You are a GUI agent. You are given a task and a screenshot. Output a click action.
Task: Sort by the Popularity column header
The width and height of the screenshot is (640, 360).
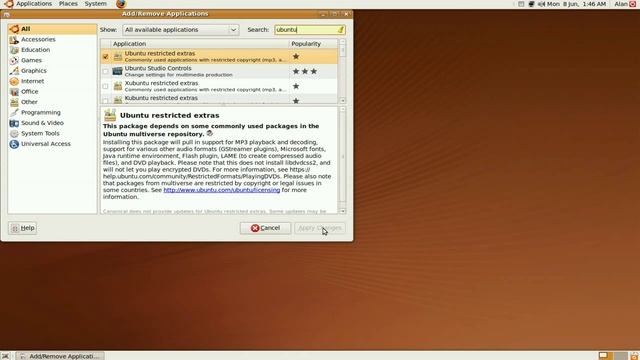(x=313, y=44)
